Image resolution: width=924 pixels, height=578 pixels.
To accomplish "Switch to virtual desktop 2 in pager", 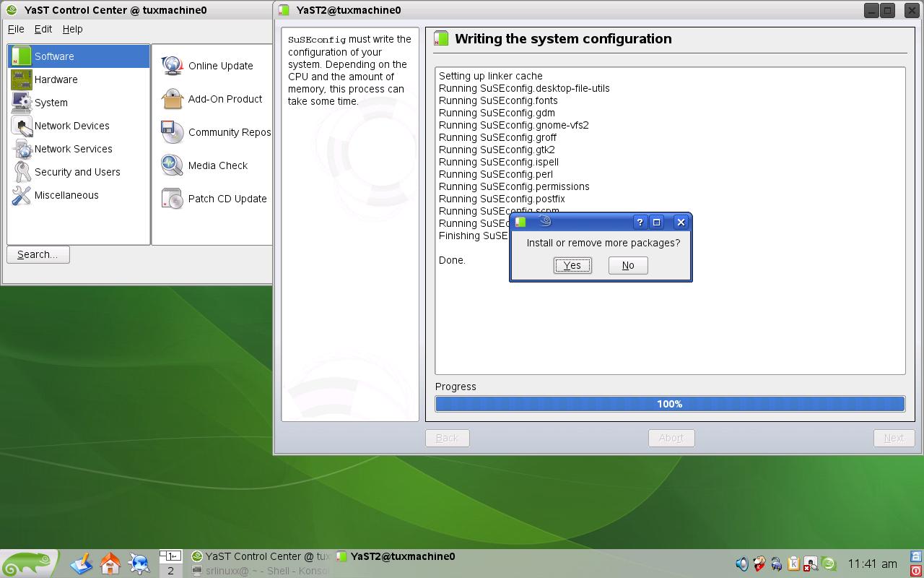I will (170, 571).
